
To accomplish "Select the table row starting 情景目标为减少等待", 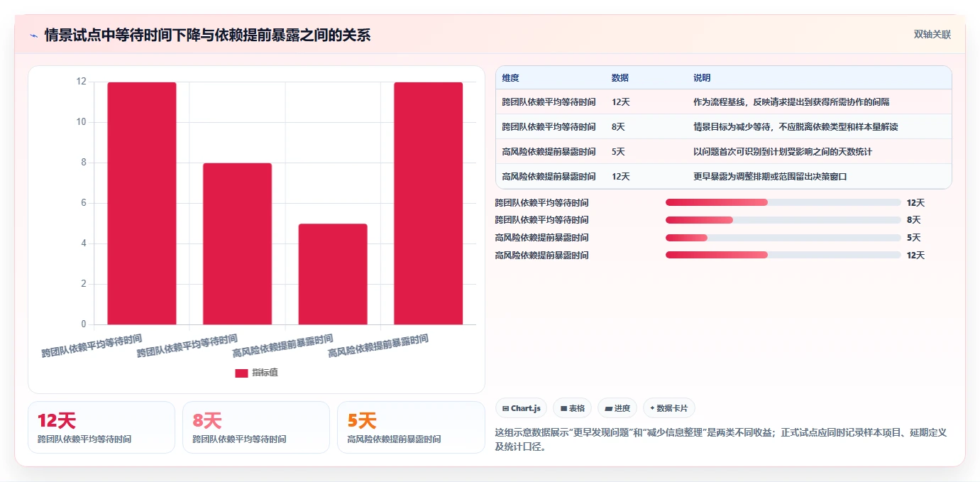I will [724, 126].
